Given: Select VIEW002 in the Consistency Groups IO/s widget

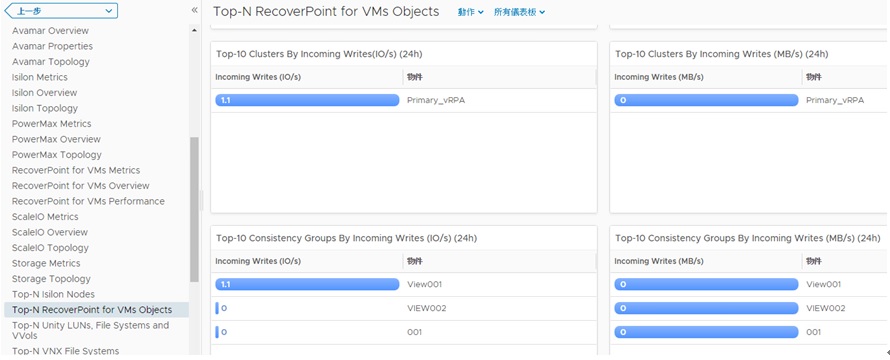Looking at the screenshot, I should click(427, 308).
